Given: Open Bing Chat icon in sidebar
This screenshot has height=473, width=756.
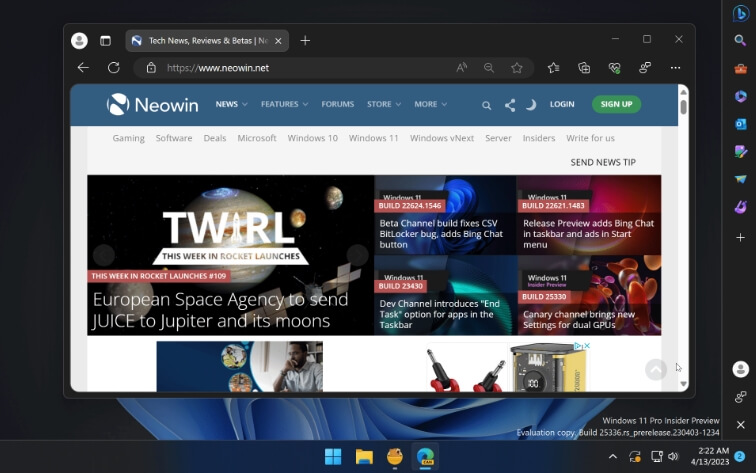Looking at the screenshot, I should click(x=740, y=13).
